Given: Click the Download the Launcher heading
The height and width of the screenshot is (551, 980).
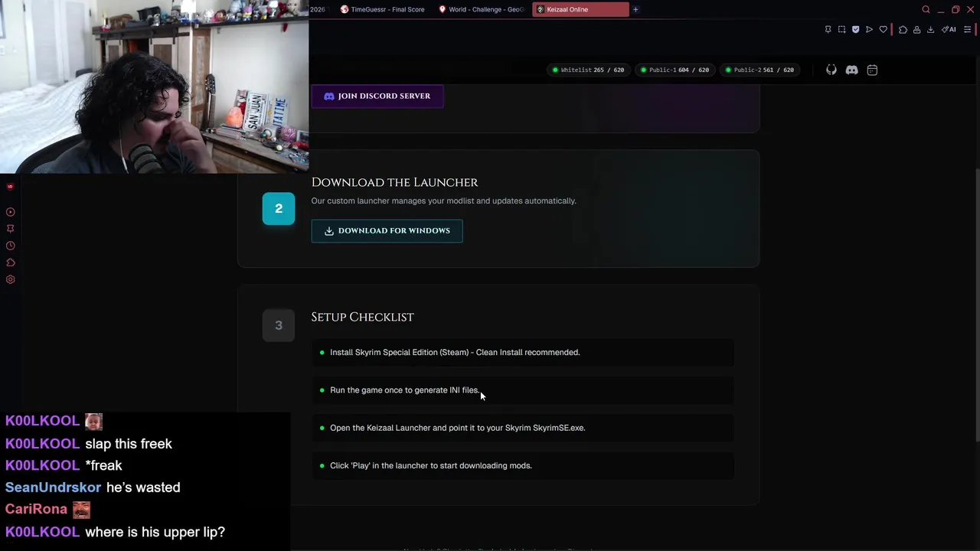Looking at the screenshot, I should point(394,182).
